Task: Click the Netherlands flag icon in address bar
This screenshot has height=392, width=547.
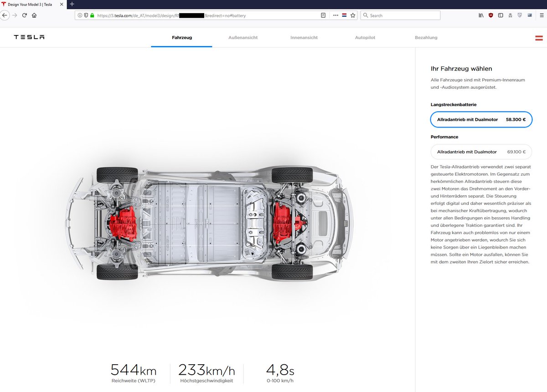Action: coord(344,15)
